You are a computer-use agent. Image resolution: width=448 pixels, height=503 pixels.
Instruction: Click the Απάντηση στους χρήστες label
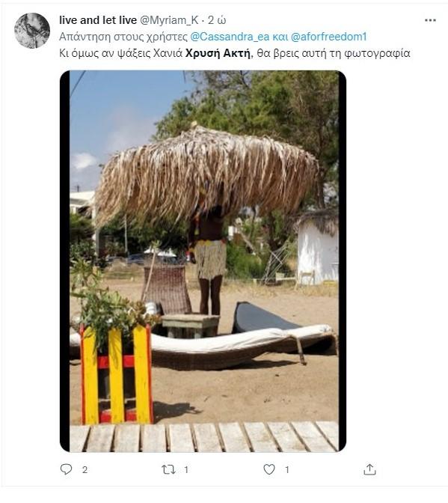coord(123,37)
